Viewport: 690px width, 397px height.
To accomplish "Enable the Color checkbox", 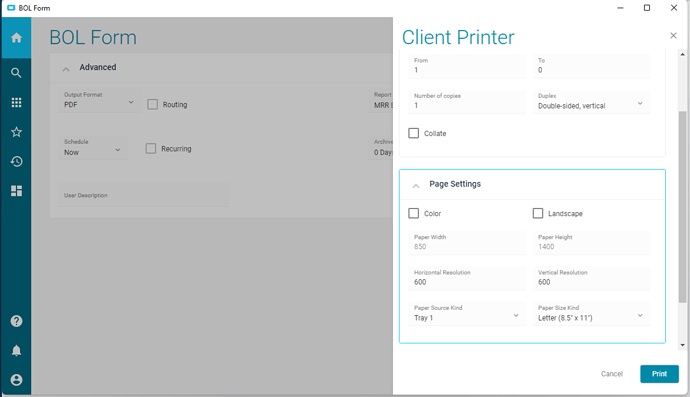I will pos(414,213).
